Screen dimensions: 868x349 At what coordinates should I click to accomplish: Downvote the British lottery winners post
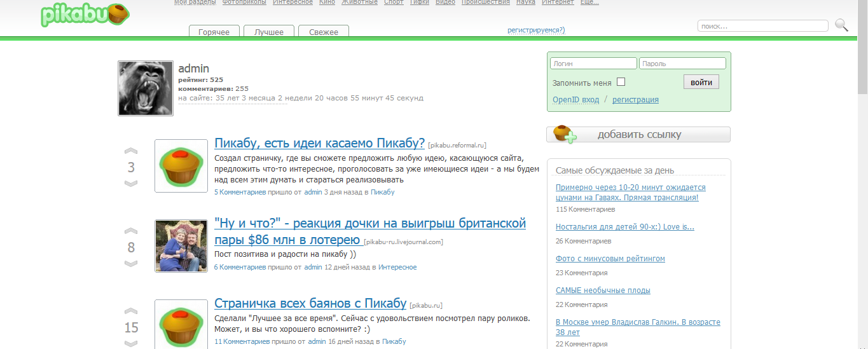[x=131, y=264]
